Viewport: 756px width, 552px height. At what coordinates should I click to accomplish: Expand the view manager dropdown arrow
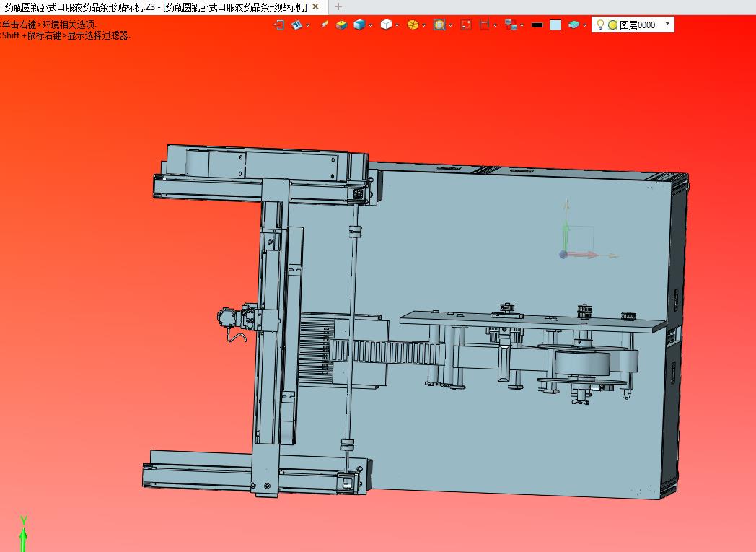[x=307, y=25]
